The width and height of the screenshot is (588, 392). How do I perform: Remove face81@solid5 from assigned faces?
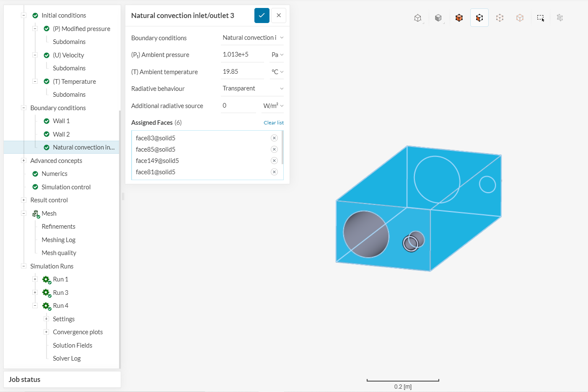[274, 172]
